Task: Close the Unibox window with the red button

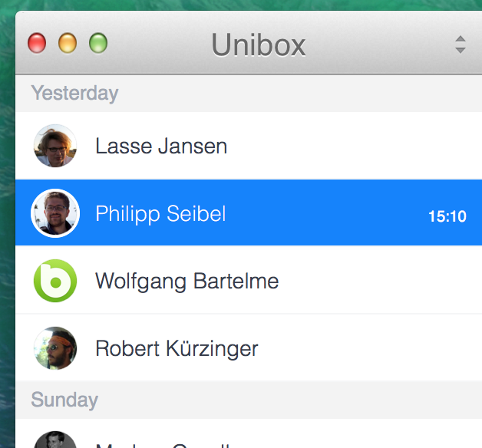Action: pos(37,43)
